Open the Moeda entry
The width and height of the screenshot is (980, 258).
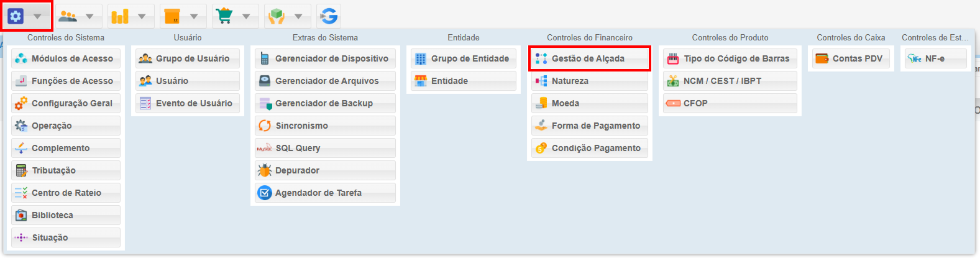[590, 103]
